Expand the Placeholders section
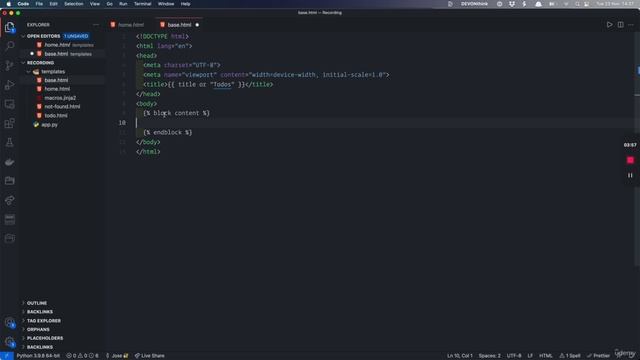This screenshot has height=360, width=640. pyautogui.click(x=45, y=338)
